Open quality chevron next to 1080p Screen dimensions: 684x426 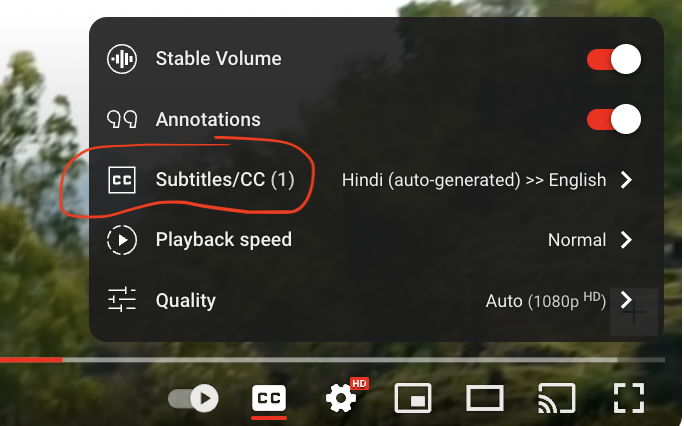pos(626,300)
